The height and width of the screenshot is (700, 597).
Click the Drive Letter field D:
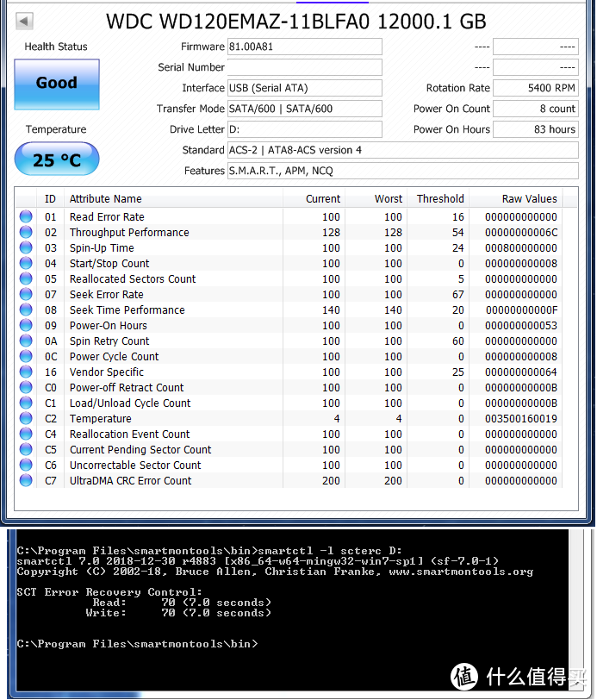point(305,129)
